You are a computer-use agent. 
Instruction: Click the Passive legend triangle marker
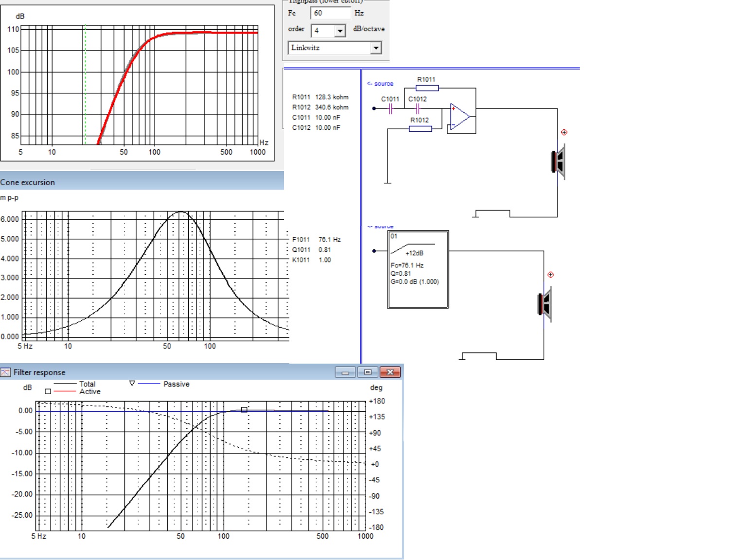tap(132, 384)
